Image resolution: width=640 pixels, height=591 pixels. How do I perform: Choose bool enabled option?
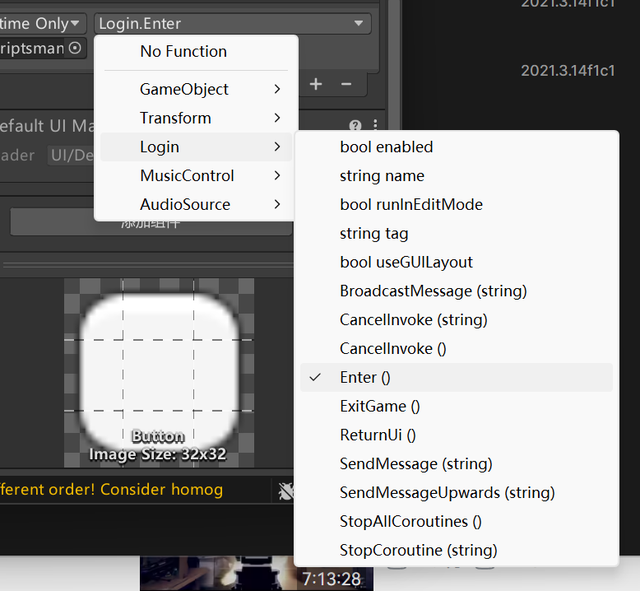[x=456, y=147]
